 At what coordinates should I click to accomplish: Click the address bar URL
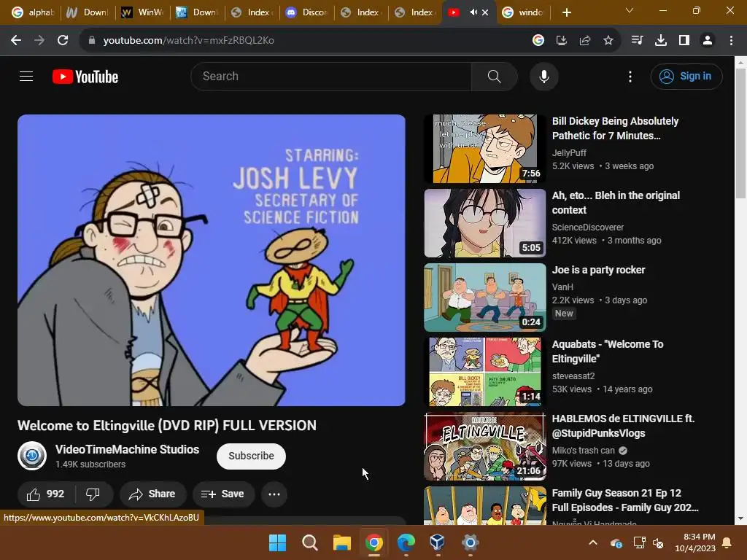[189, 41]
